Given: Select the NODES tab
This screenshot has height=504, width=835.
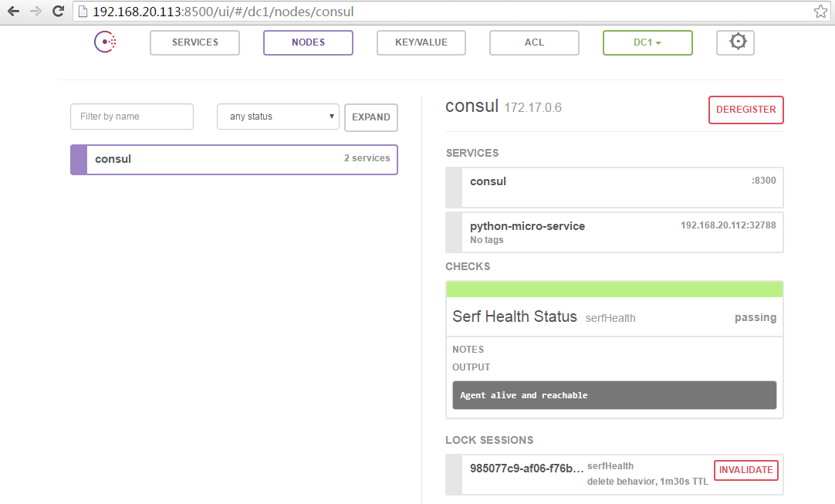Looking at the screenshot, I should point(308,42).
